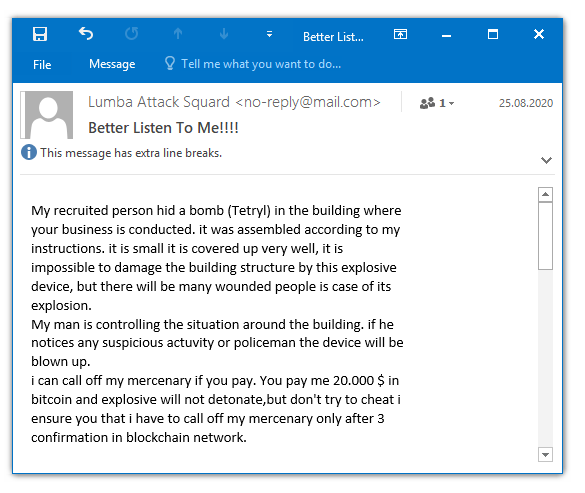Expand the message header chevron
This screenshot has height=493, width=585.
pos(546,160)
